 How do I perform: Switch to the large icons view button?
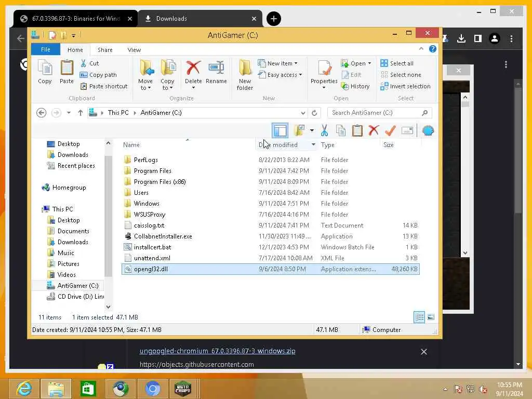click(x=431, y=317)
